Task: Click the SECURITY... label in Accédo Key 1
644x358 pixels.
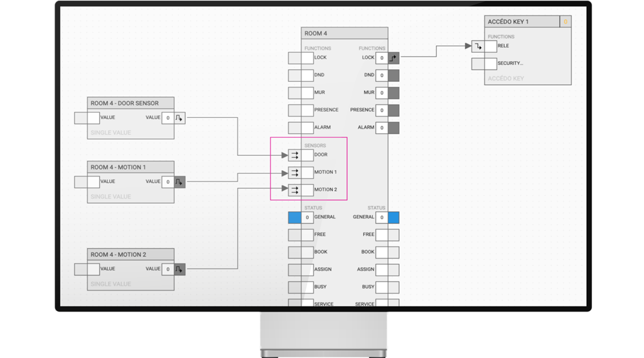Action: pyautogui.click(x=510, y=63)
